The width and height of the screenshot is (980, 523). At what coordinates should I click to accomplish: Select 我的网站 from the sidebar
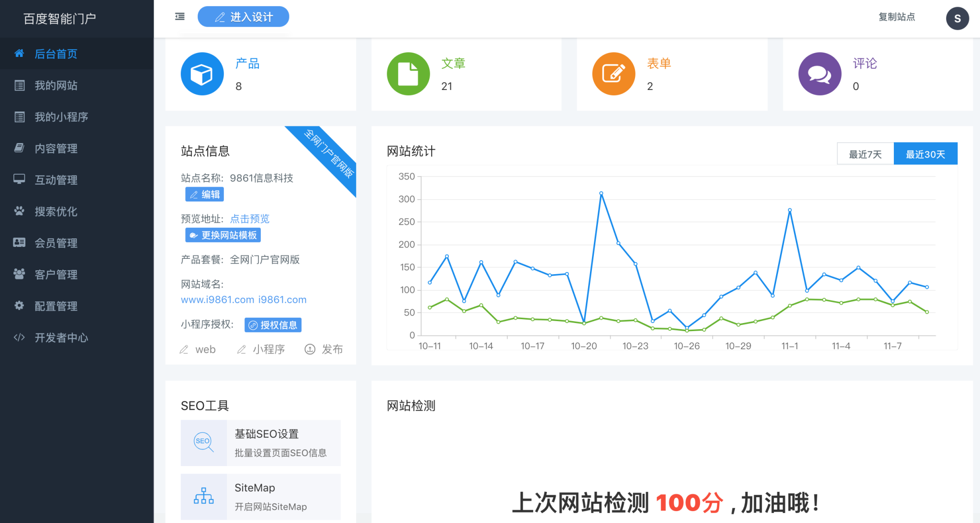(56, 85)
